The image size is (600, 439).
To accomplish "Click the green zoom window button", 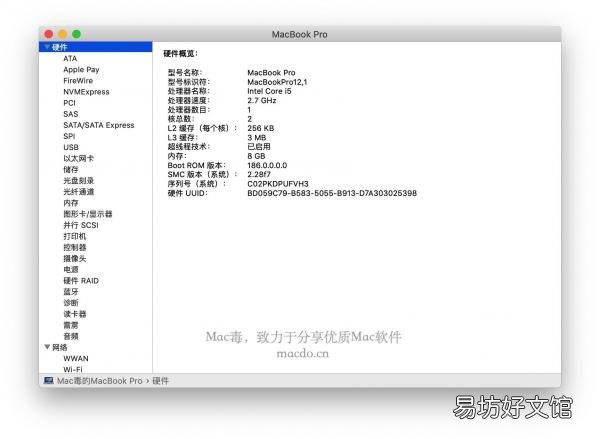I will tap(77, 34).
